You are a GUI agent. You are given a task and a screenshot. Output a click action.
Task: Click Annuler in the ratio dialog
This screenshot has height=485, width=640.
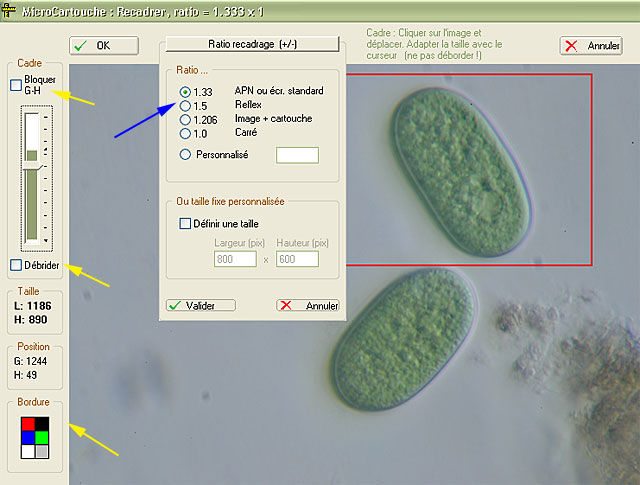point(308,305)
